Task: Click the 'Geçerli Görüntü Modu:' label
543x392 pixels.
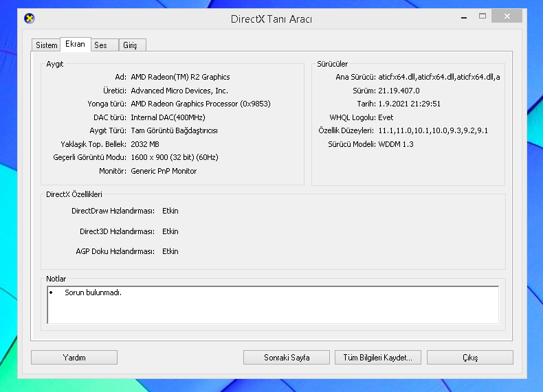Action: (89, 157)
